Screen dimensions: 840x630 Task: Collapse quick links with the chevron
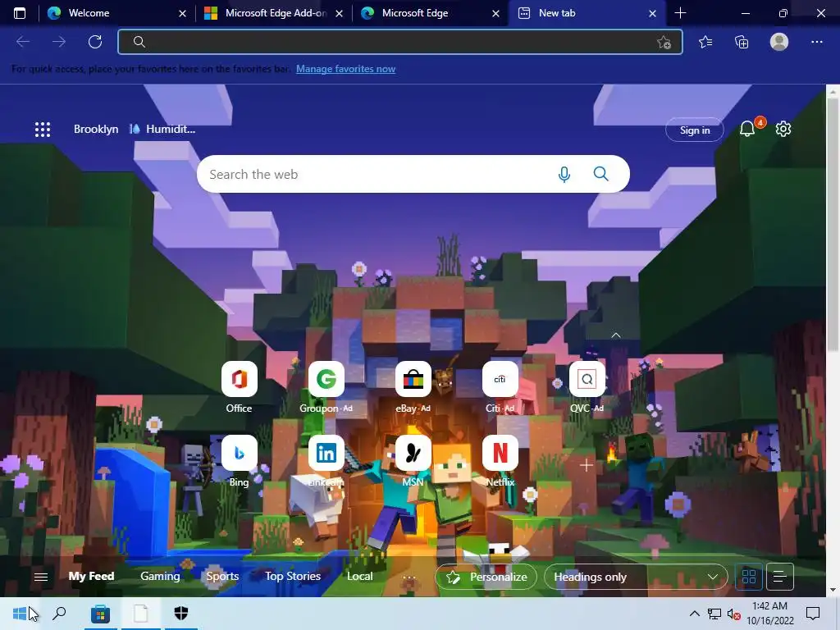[616, 336]
